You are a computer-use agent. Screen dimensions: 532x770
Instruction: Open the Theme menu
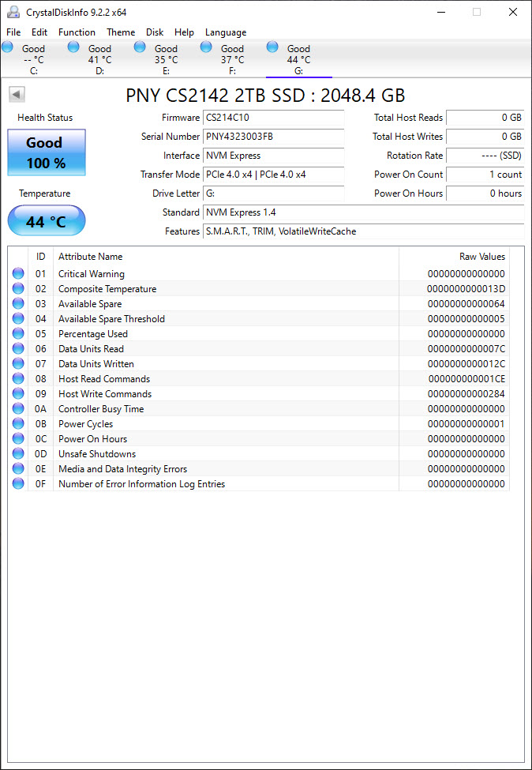pos(121,32)
